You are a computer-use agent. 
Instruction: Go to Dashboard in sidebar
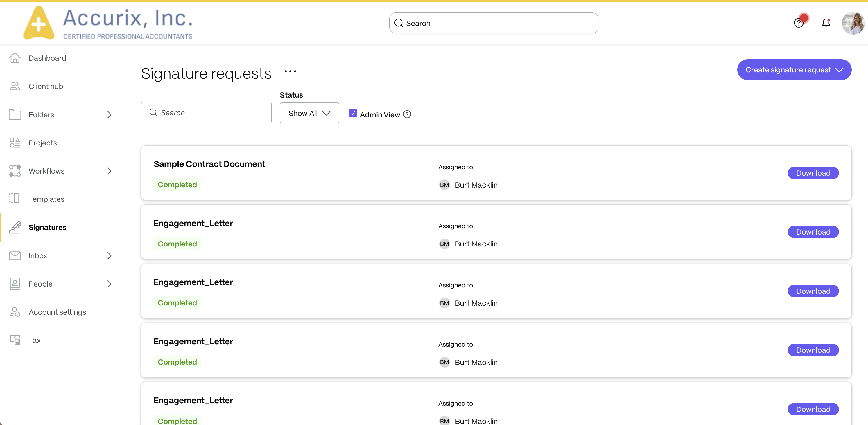point(47,58)
